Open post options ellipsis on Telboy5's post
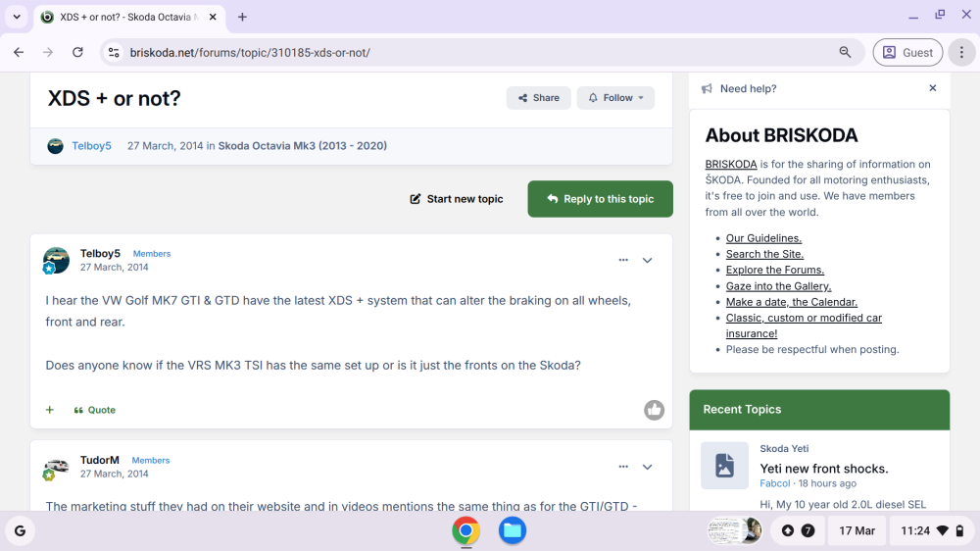This screenshot has height=551, width=980. [623, 260]
